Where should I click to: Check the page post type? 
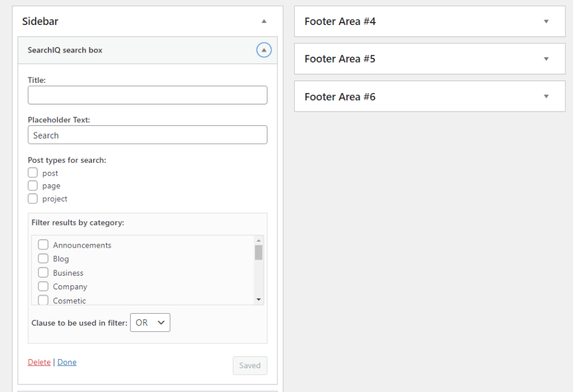[x=33, y=186]
